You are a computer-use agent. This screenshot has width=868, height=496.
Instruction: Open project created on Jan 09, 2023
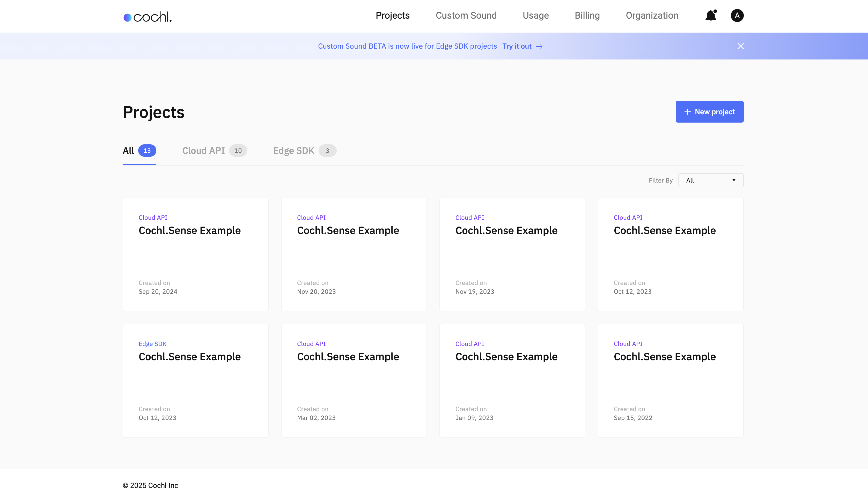tap(512, 380)
